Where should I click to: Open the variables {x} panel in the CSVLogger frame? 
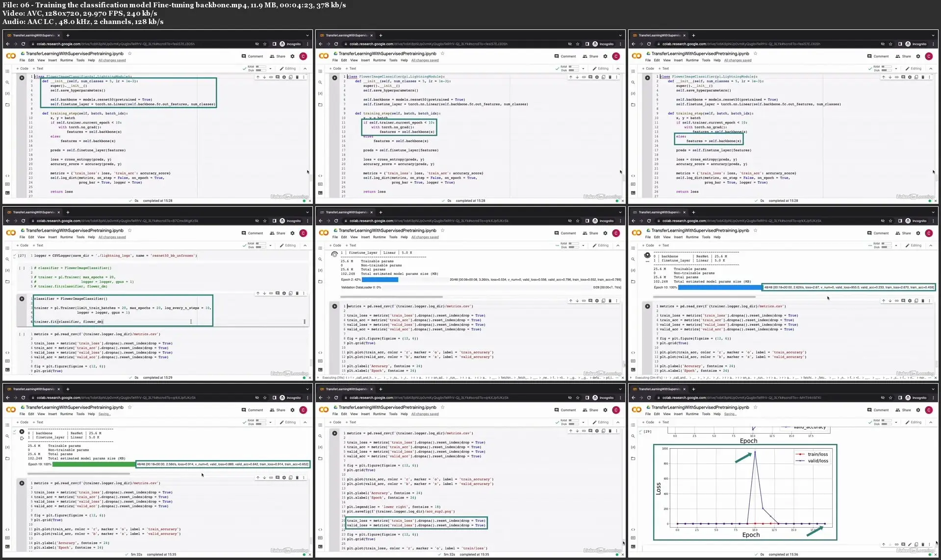pyautogui.click(x=7, y=270)
